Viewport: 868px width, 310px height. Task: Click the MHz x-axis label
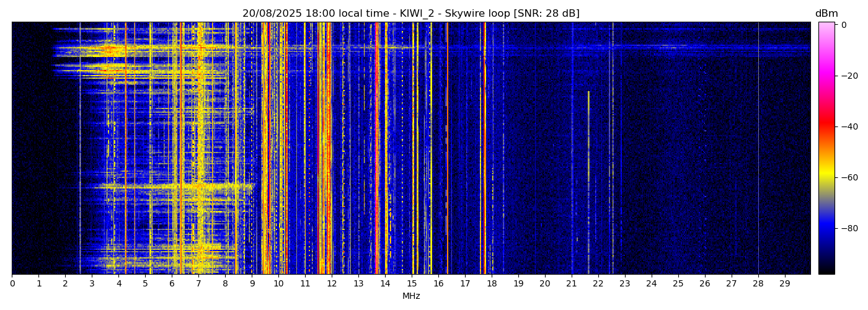pos(411,296)
